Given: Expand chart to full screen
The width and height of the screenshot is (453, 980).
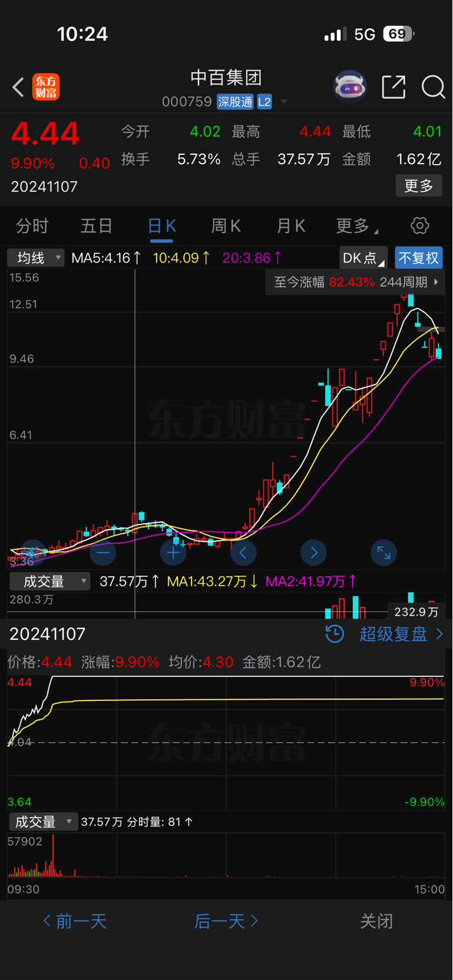Looking at the screenshot, I should (383, 553).
